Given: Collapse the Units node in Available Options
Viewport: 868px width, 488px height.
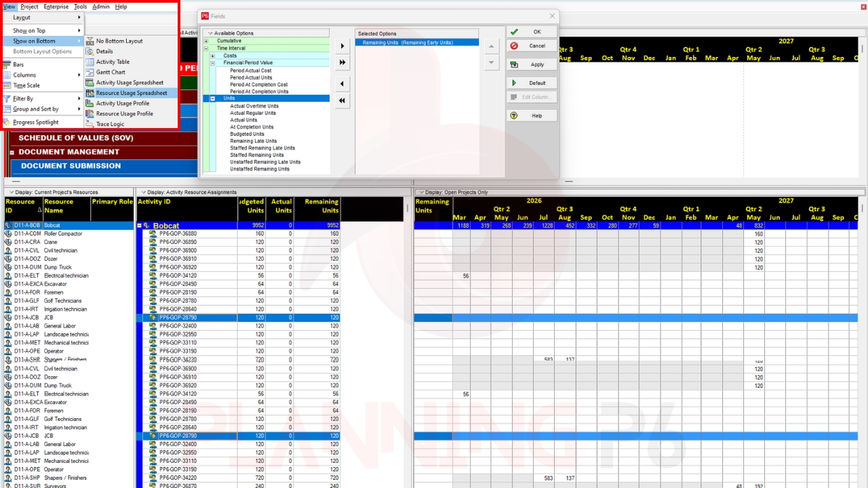Looking at the screenshot, I should (212, 99).
